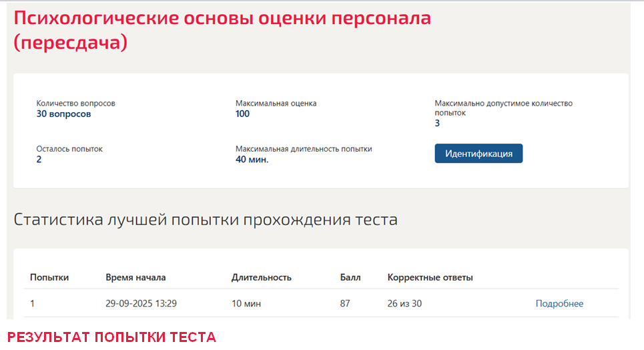The width and height of the screenshot is (644, 350).
Task: Click the Максимальная оценка value 100
Action: 242,114
